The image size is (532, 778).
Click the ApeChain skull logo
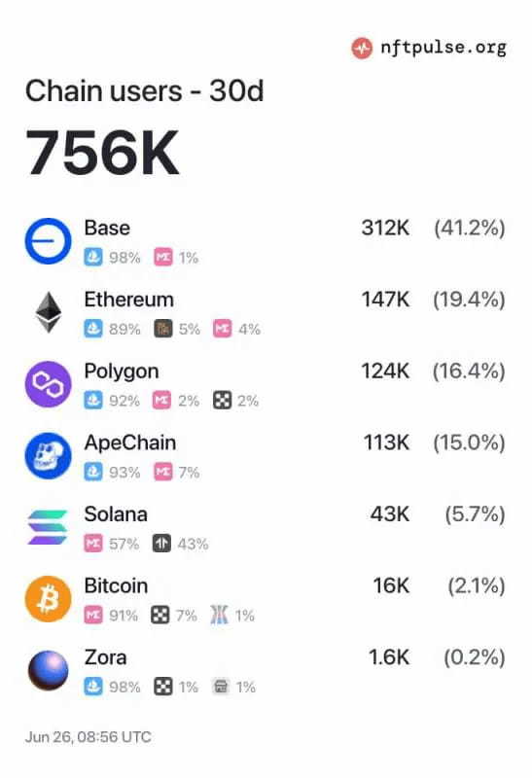coord(48,455)
